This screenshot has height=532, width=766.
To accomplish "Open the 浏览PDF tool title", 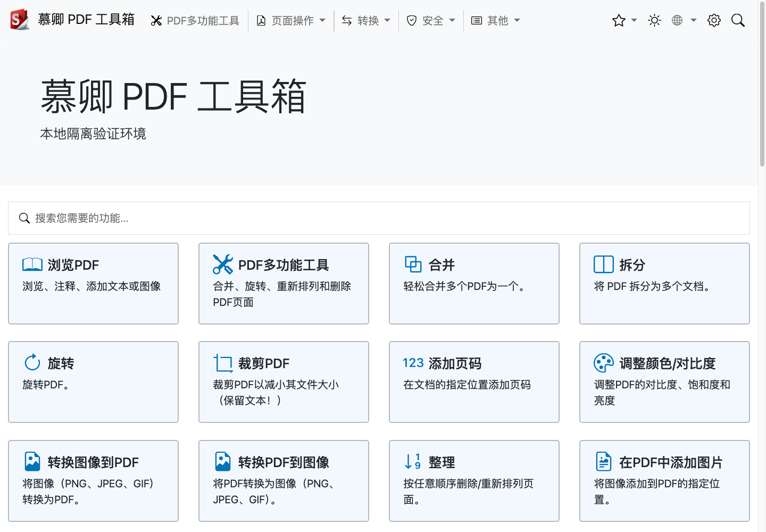I will 73,265.
